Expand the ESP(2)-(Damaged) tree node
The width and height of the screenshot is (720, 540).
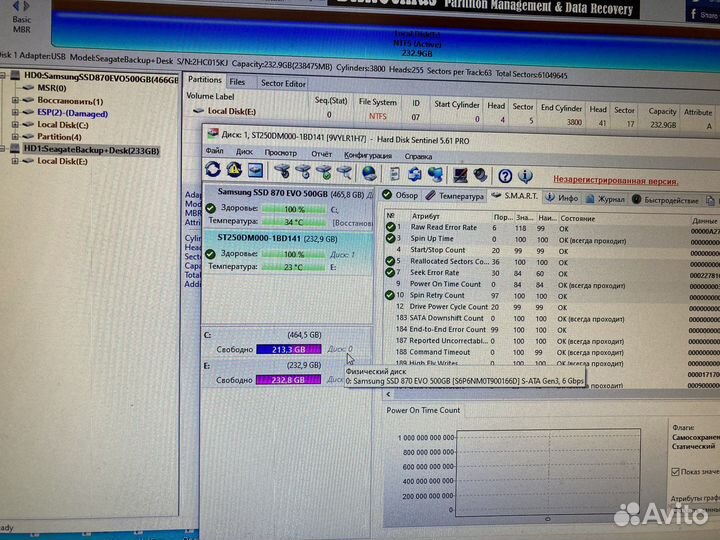[15, 112]
